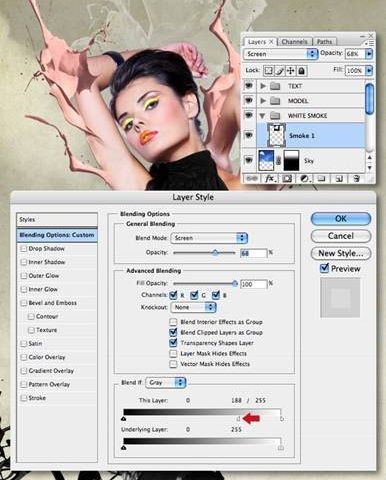Click the lock position move icon
Screen dimensions: 386x480
[x=291, y=71]
